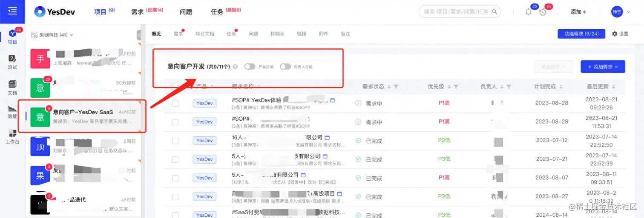The height and width of the screenshot is (218, 644).
Task: Check the 16人 requirement row checkbox
Action: pyautogui.click(x=175, y=141)
